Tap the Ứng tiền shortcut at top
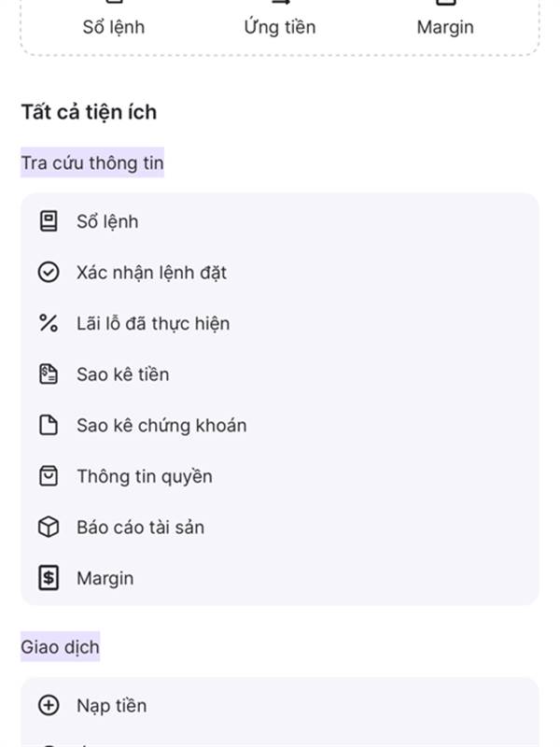 pos(280,26)
